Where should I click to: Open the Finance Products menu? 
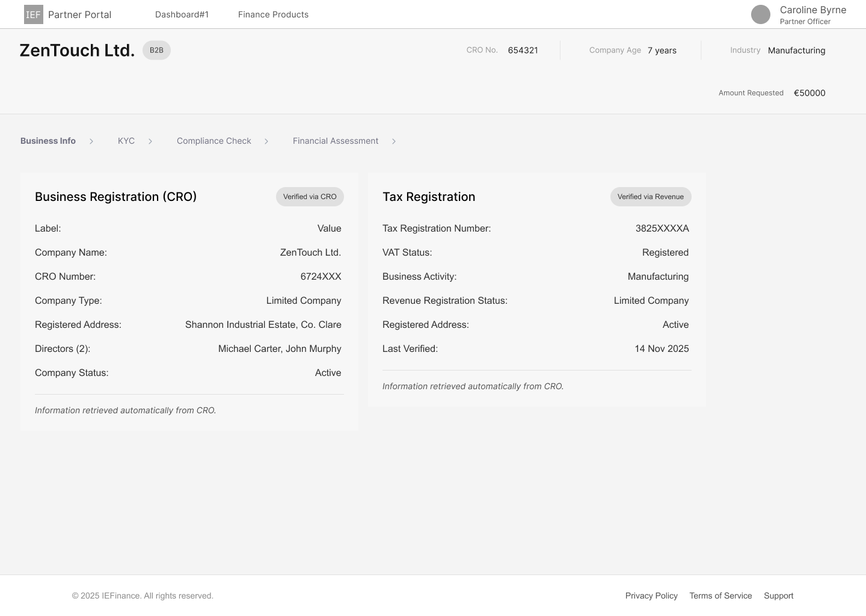[x=273, y=14]
